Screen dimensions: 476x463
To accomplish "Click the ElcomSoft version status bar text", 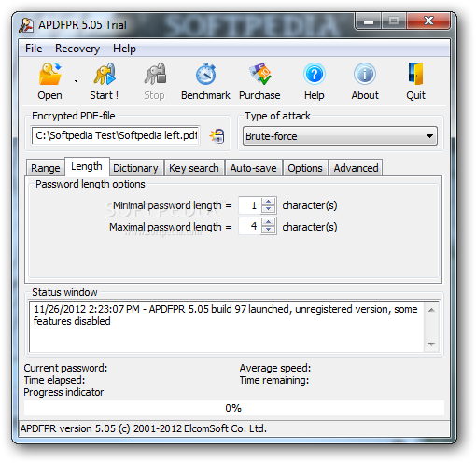I will coord(144,428).
